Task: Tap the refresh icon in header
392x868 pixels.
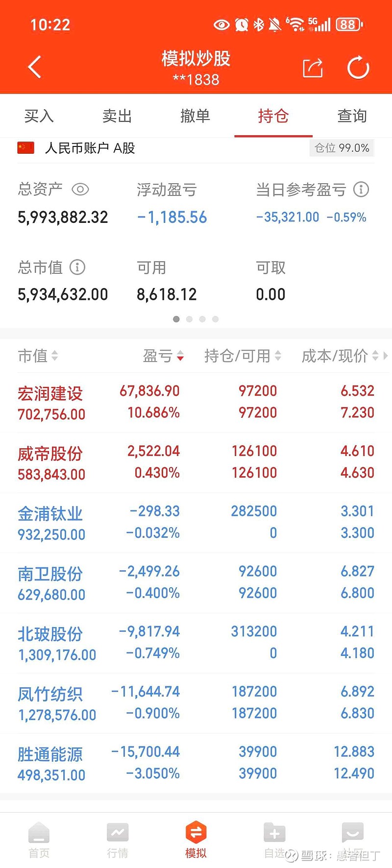Action: point(358,68)
